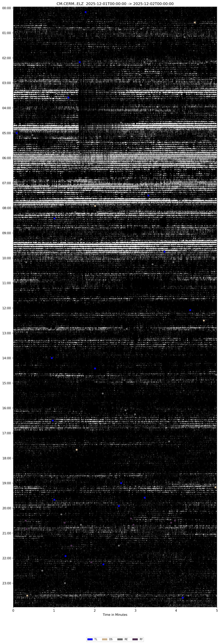
Task: Select the tan DS marker near 00:30
Action: coord(195,23)
